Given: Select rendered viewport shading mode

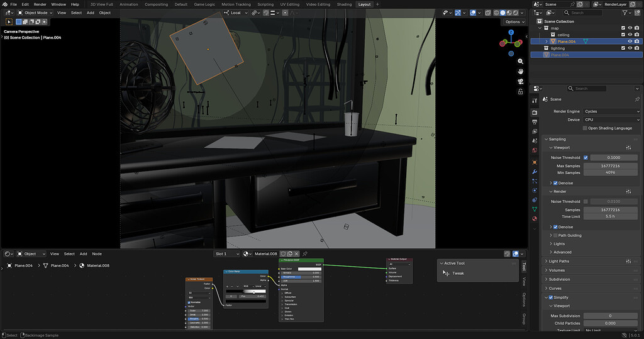Looking at the screenshot, I should 516,13.
